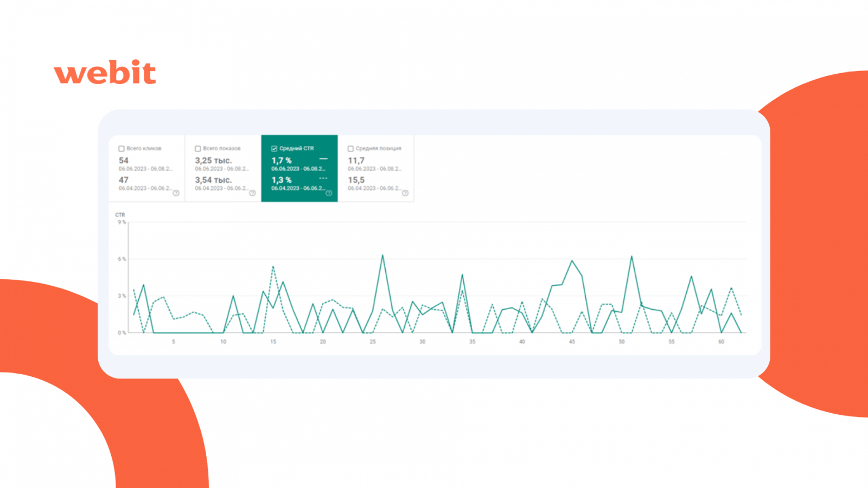Image resolution: width=868 pixels, height=488 pixels.
Task: Click the 9 % y-axis label
Action: (122, 222)
